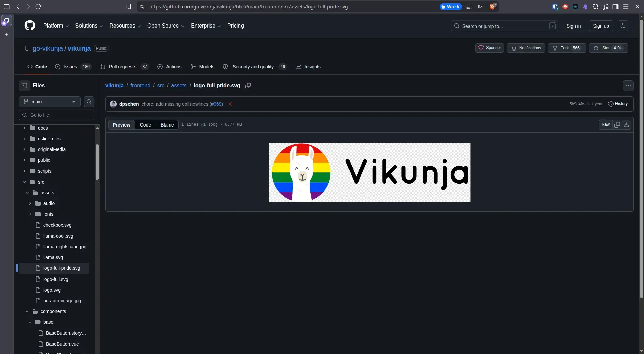Image resolution: width=644 pixels, height=354 pixels.
Task: Select llama-cool.svg in file tree
Action: pyautogui.click(x=58, y=236)
